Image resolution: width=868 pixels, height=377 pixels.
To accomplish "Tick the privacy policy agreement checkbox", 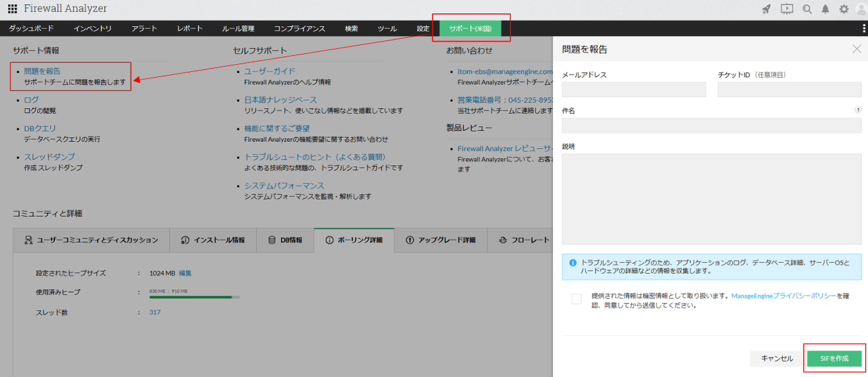I will [x=576, y=299].
